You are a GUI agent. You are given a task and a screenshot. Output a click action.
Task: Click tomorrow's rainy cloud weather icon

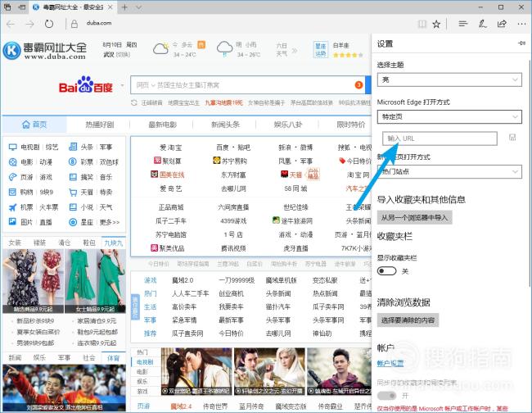coord(224,49)
